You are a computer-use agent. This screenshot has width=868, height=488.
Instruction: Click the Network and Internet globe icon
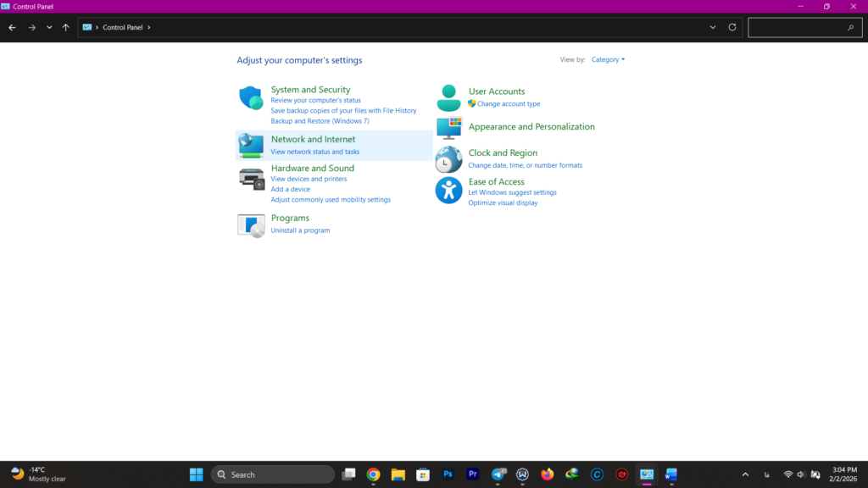coord(251,145)
